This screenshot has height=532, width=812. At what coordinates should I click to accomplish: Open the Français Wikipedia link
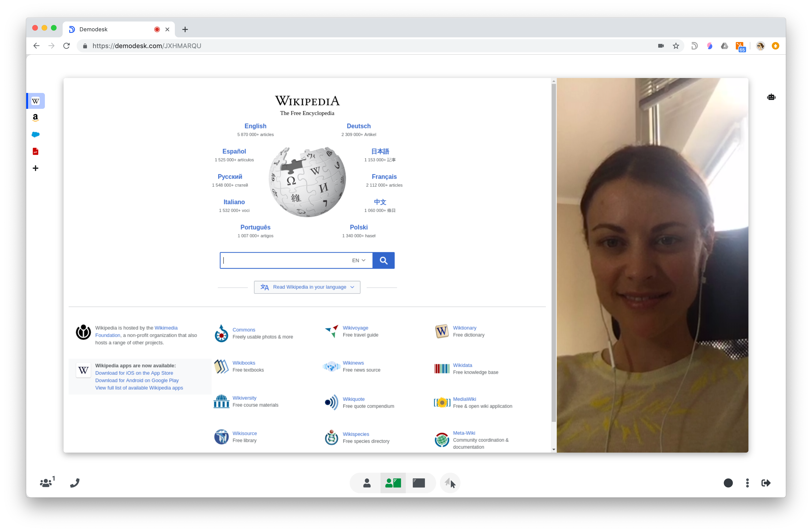[x=384, y=177]
